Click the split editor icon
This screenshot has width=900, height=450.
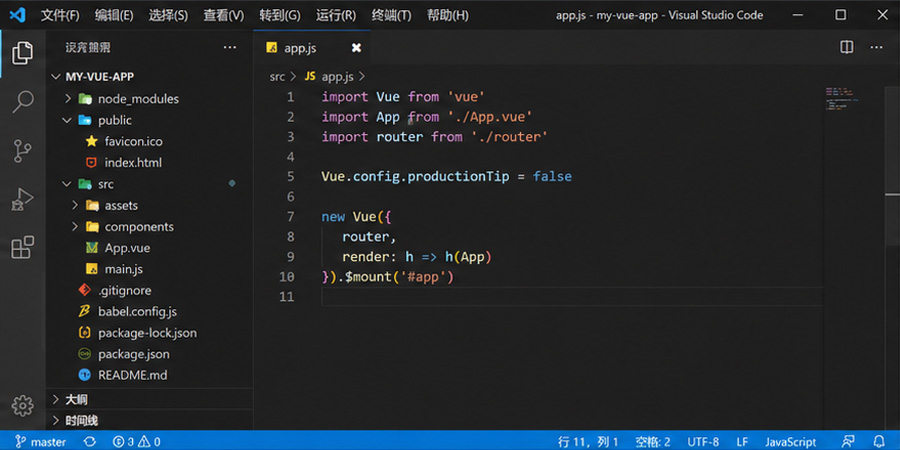point(847,48)
